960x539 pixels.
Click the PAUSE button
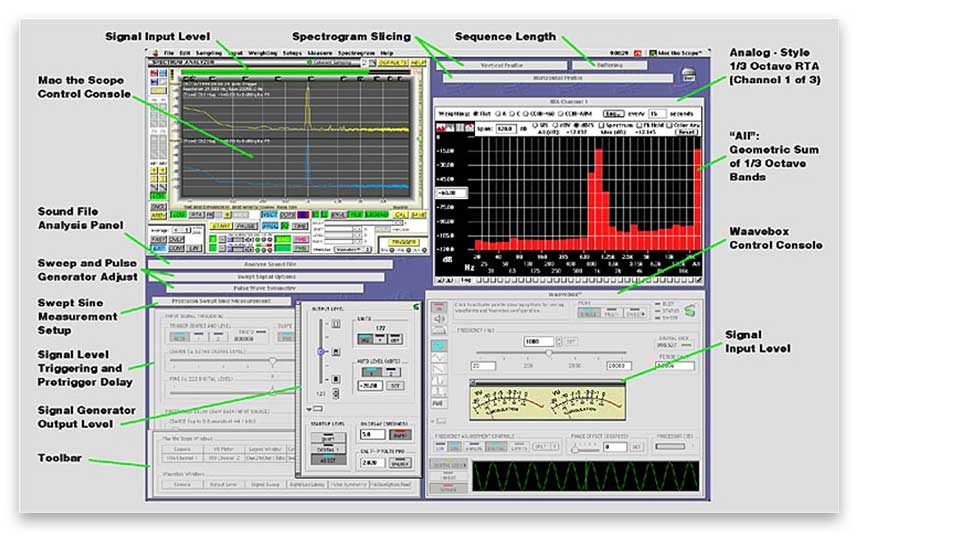(x=246, y=226)
